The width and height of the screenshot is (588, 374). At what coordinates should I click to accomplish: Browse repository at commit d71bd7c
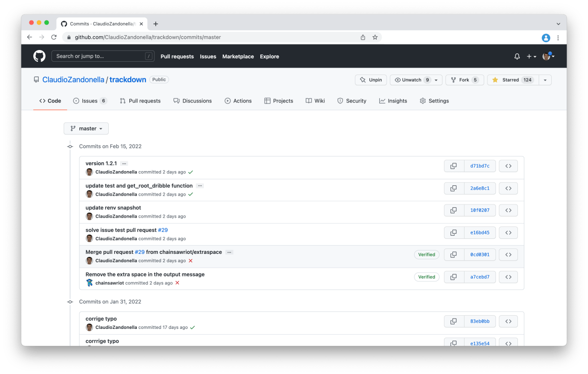tap(508, 166)
